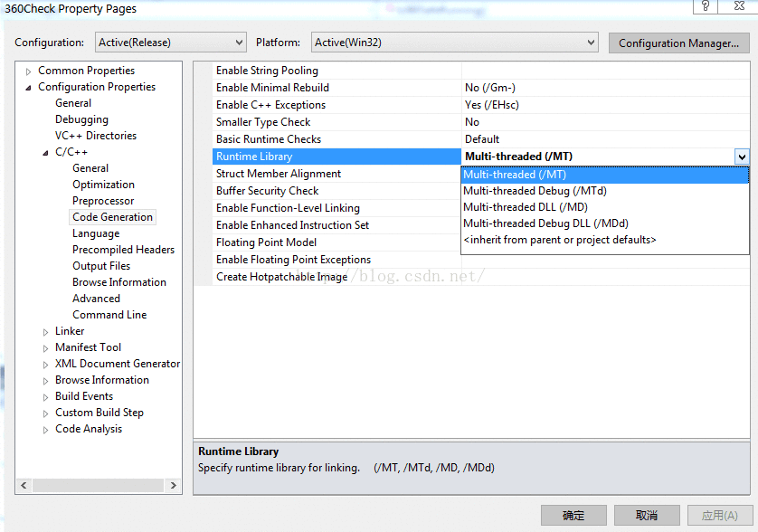The width and height of the screenshot is (758, 532).
Task: Open the Configuration dropdown Active(Release)
Action: (x=171, y=43)
